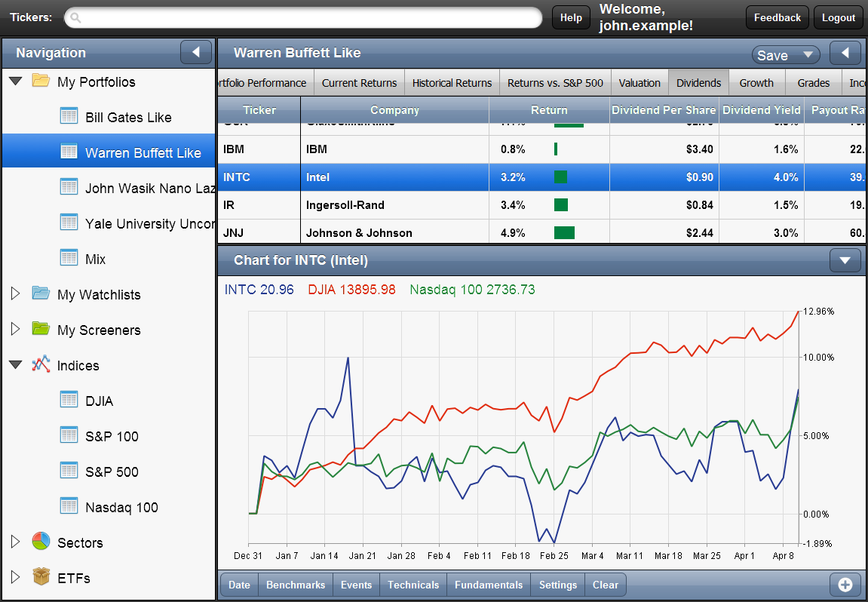868x602 pixels.
Task: Switch to the Historical Returns tab
Action: [x=452, y=82]
